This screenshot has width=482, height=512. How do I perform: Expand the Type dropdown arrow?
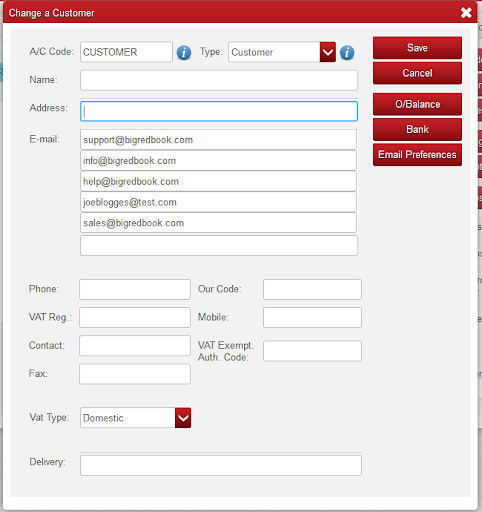coord(328,52)
